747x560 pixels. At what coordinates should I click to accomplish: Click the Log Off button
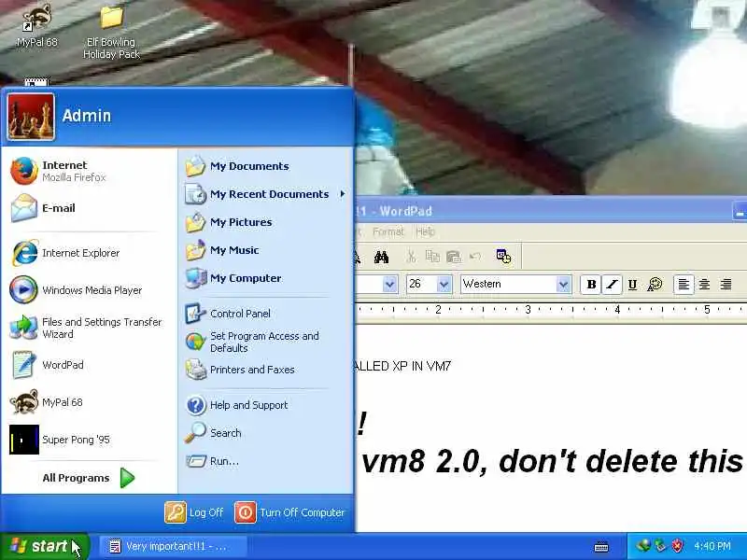(x=194, y=512)
